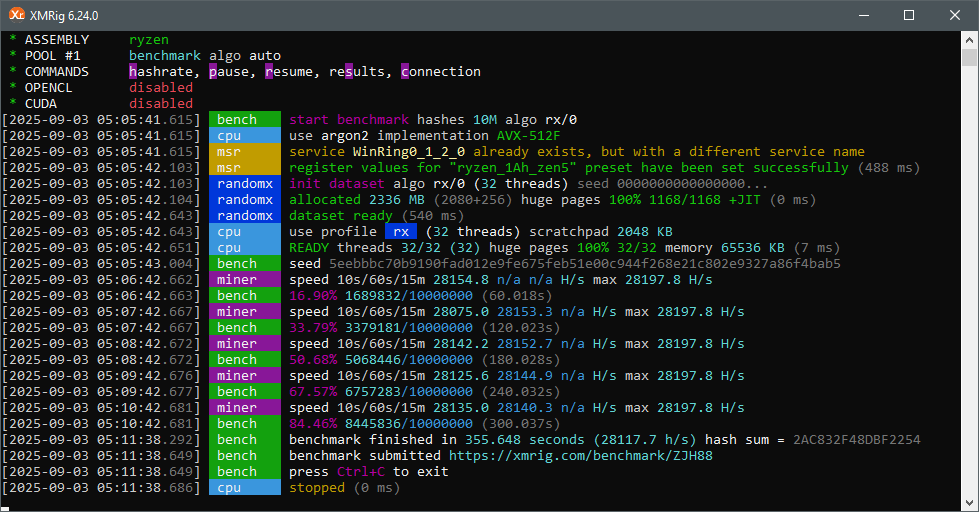Click the '16.90%' progress value

(x=313, y=295)
